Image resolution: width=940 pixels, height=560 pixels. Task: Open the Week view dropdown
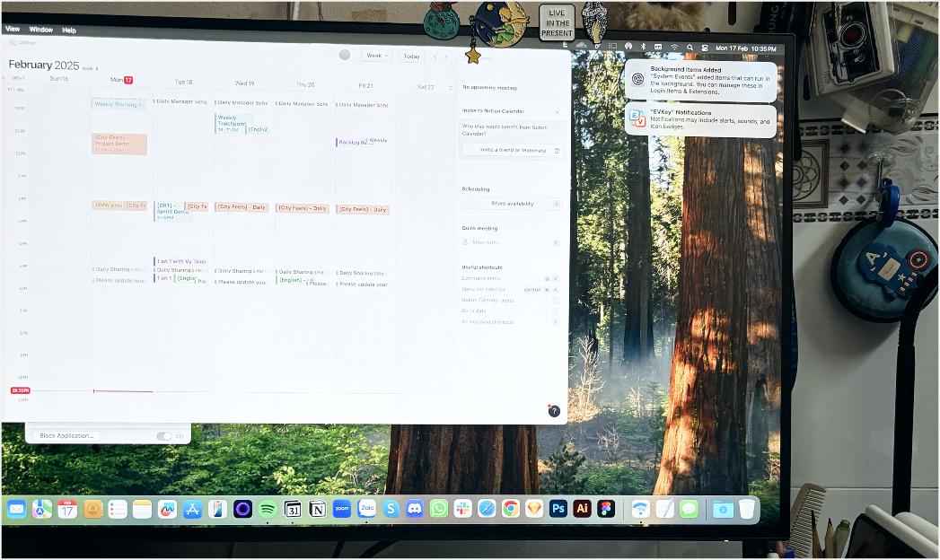[377, 56]
